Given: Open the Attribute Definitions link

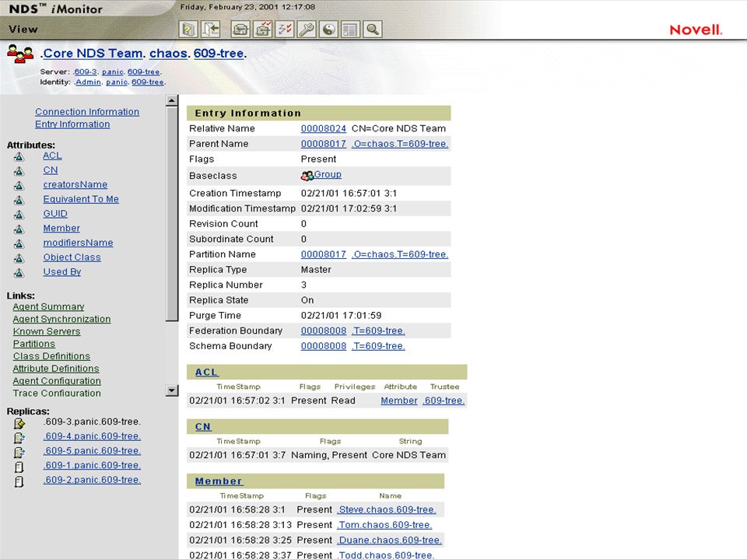Looking at the screenshot, I should 56,369.
